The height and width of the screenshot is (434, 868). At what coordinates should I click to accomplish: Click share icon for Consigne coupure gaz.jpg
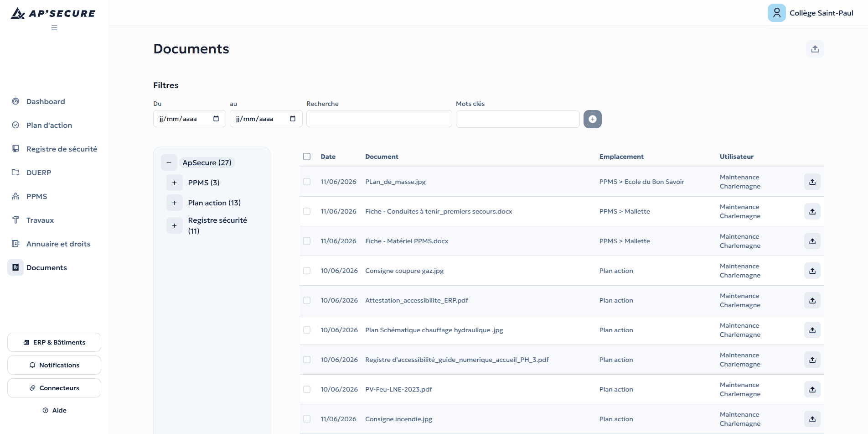[812, 271]
